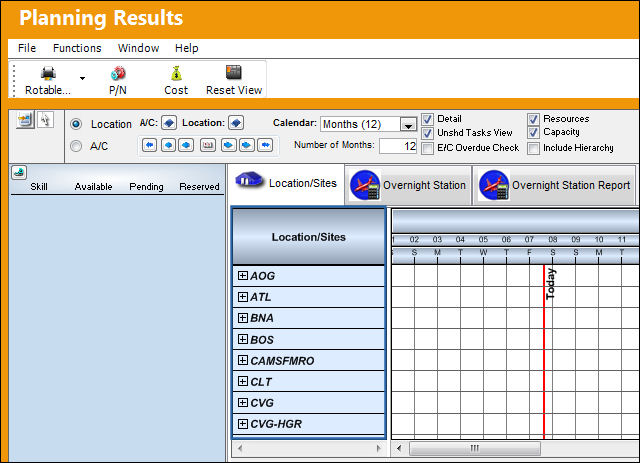Click day 05 in the calendar header
The image size is (640, 463).
483,239
